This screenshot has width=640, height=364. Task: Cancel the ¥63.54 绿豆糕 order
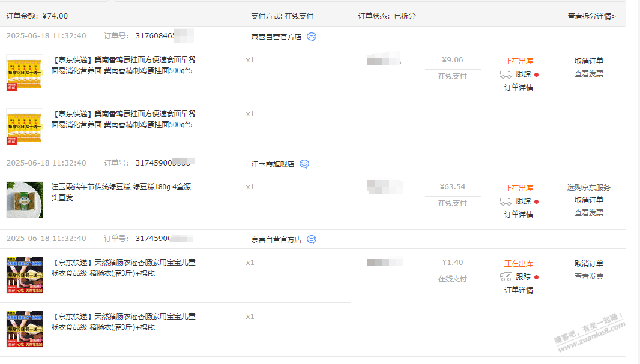588,200
